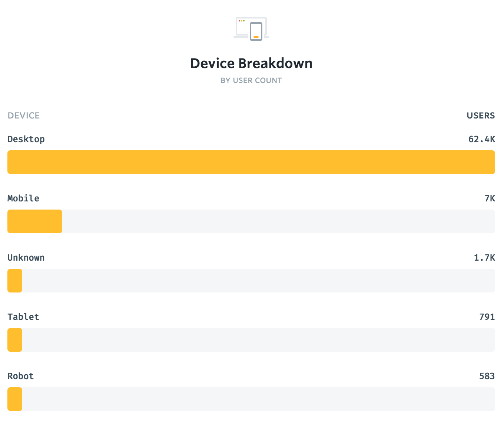Click the Tablet yellow bar fill
Screen dimensions: 504x428
pos(15,340)
